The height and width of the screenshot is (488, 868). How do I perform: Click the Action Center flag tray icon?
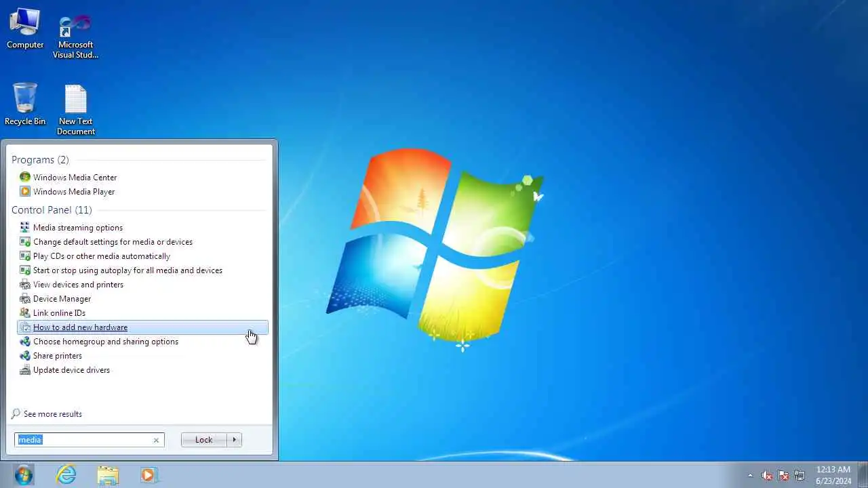click(783, 476)
